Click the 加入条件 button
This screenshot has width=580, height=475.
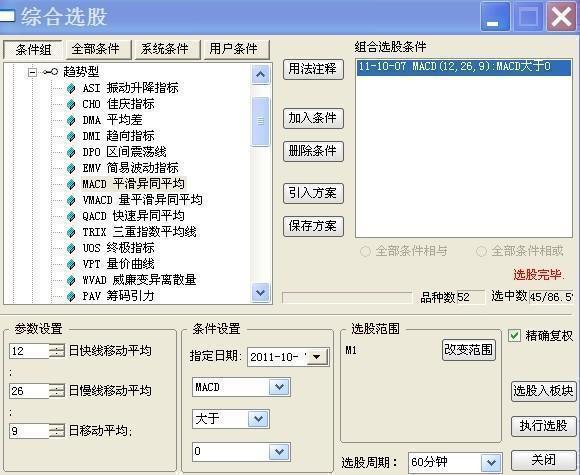[313, 118]
